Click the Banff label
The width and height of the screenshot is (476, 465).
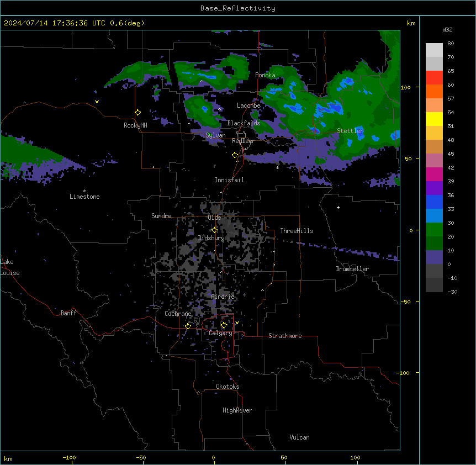pos(68,313)
